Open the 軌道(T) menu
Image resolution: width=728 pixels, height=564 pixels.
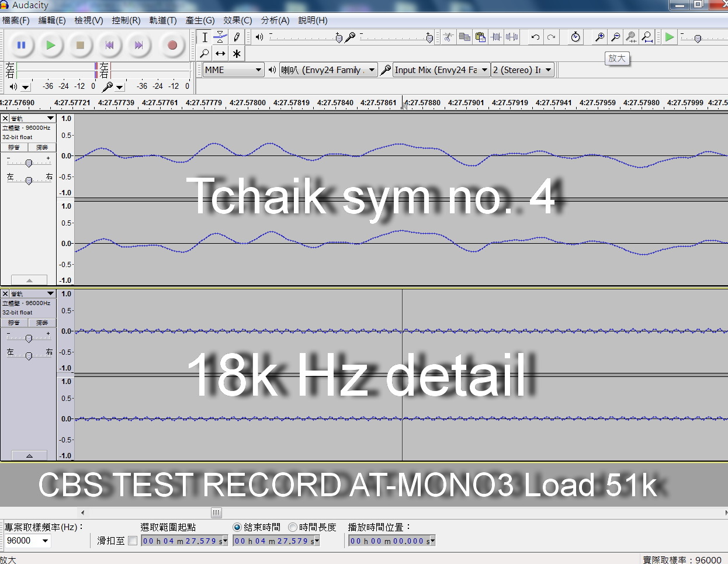coord(163,20)
